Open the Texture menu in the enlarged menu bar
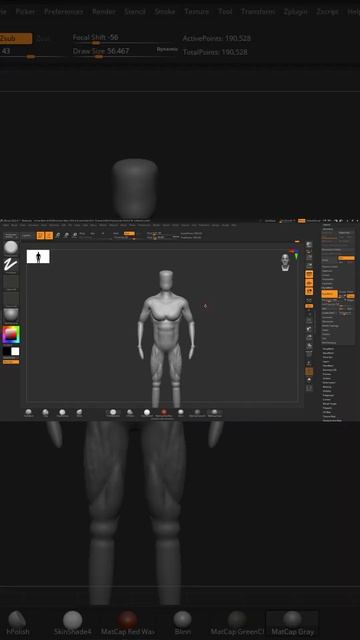The image size is (360, 640). [x=197, y=11]
